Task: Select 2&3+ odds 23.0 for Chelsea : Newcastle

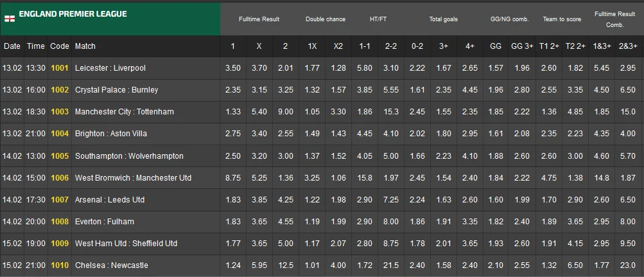Action: click(628, 265)
